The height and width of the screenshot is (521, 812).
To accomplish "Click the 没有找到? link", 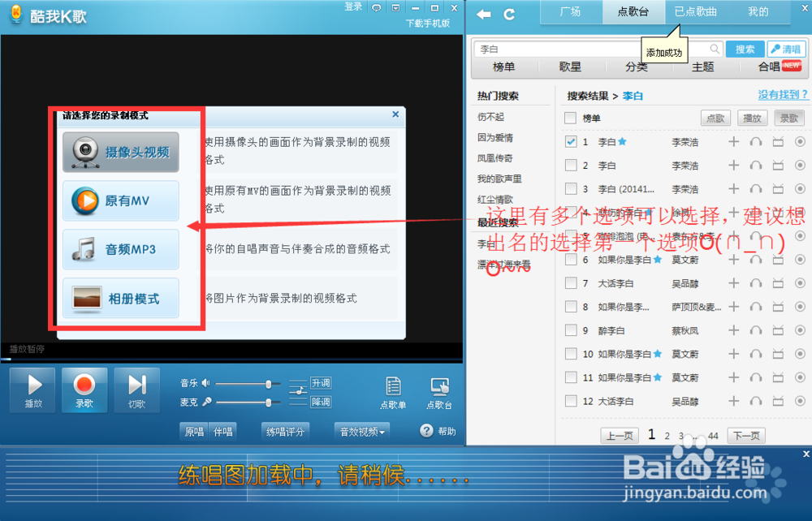I will [x=783, y=95].
